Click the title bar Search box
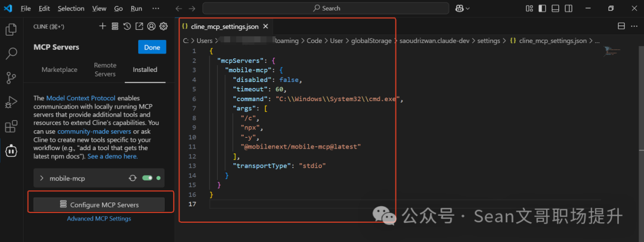The image size is (644, 242). tap(326, 8)
